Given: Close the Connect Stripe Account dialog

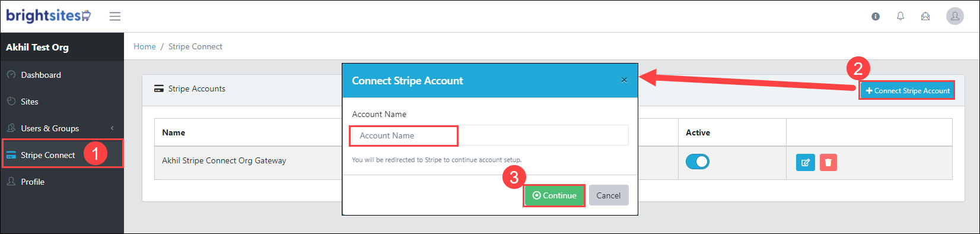Looking at the screenshot, I should [624, 80].
